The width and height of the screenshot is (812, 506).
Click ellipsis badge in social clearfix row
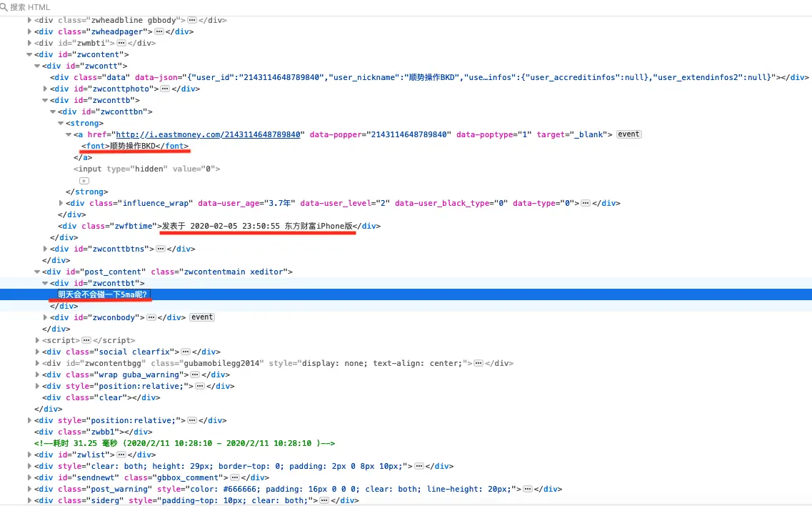coord(186,352)
